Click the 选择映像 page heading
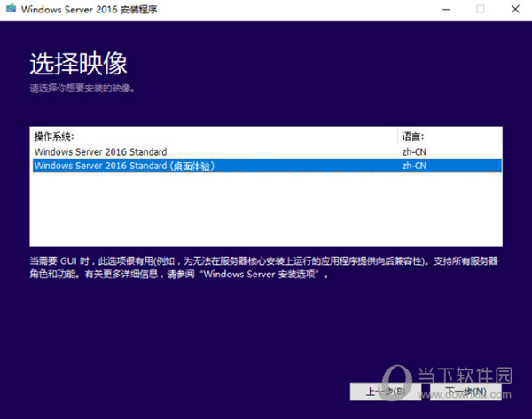Image resolution: width=532 pixels, height=419 pixels. click(x=78, y=63)
